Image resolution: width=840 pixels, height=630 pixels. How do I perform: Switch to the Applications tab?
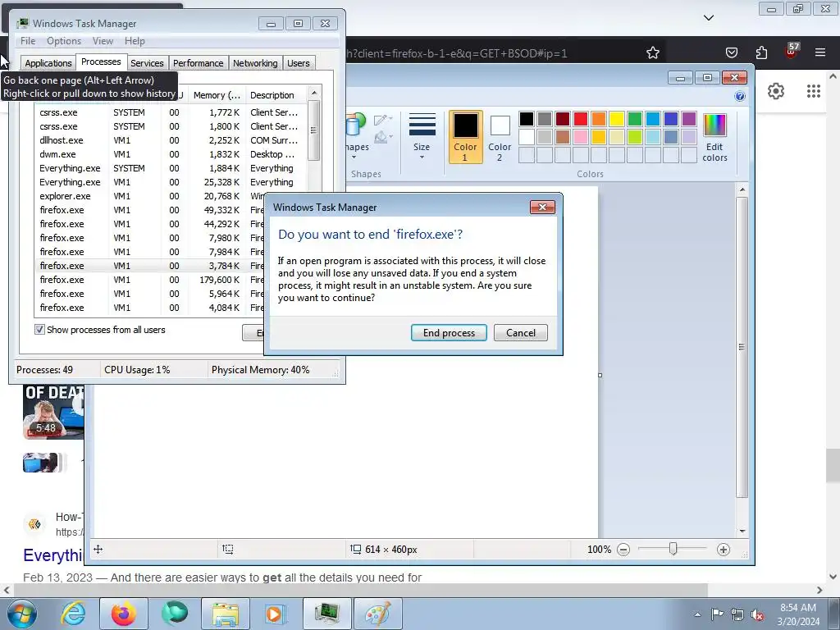(x=48, y=62)
